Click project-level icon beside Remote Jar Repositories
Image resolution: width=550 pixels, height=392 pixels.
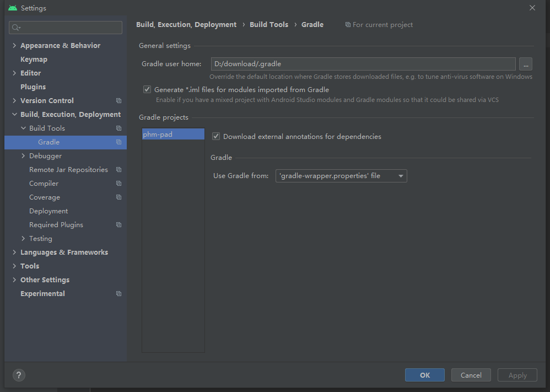[x=118, y=170]
